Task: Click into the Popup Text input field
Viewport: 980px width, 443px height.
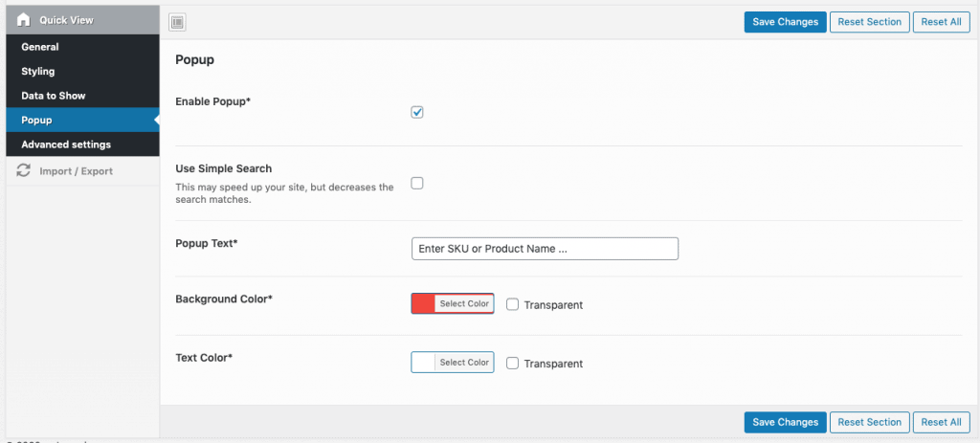Action: pyautogui.click(x=544, y=249)
